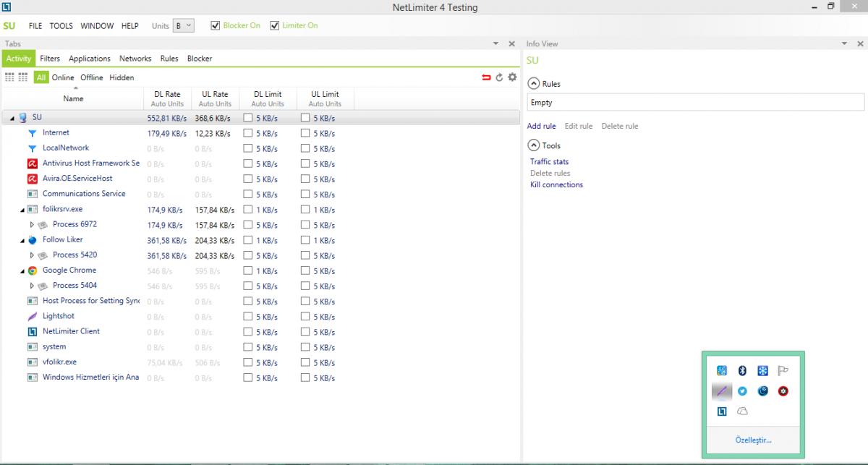
Task: Click Bluetooth icon in system tray popup
Action: pyautogui.click(x=742, y=370)
